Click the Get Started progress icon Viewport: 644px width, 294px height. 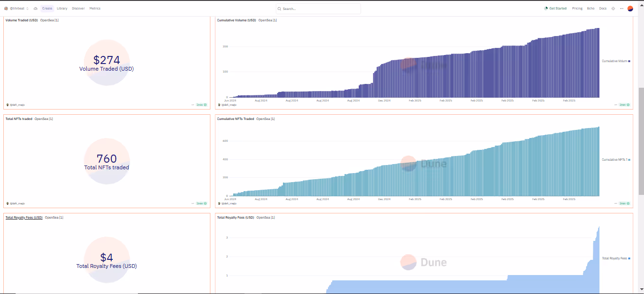(546, 9)
